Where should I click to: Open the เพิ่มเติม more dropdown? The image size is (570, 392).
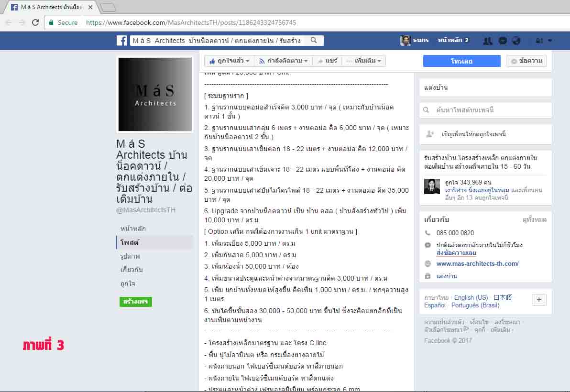click(x=364, y=61)
